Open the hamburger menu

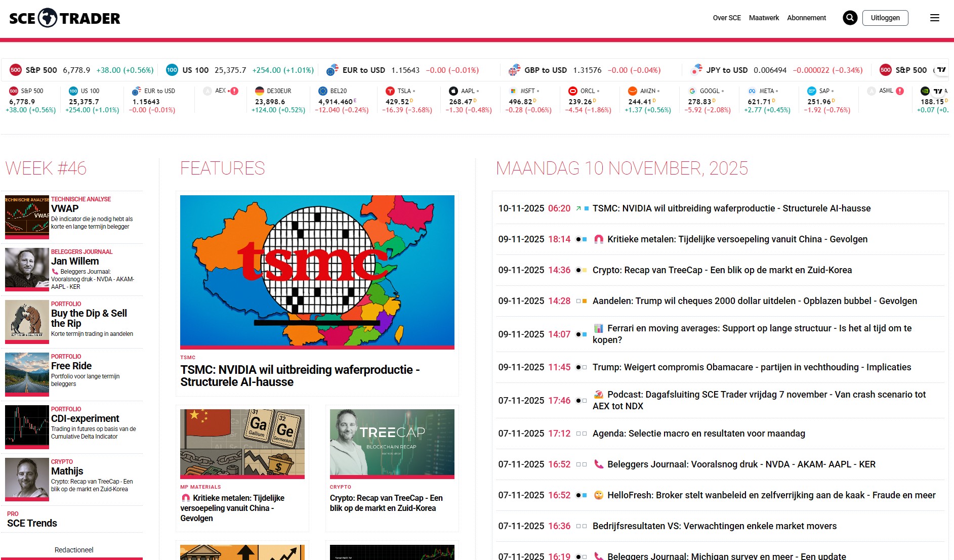(x=934, y=18)
